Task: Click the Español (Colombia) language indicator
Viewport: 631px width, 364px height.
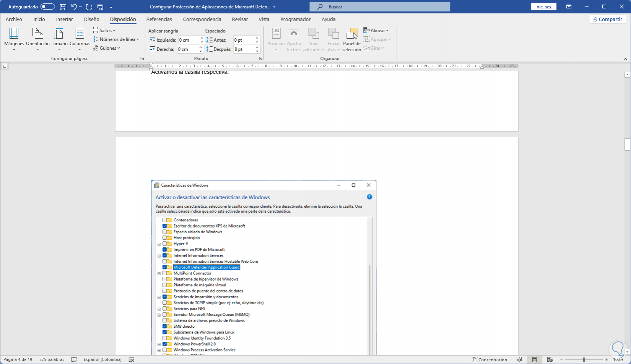Action: [102, 359]
